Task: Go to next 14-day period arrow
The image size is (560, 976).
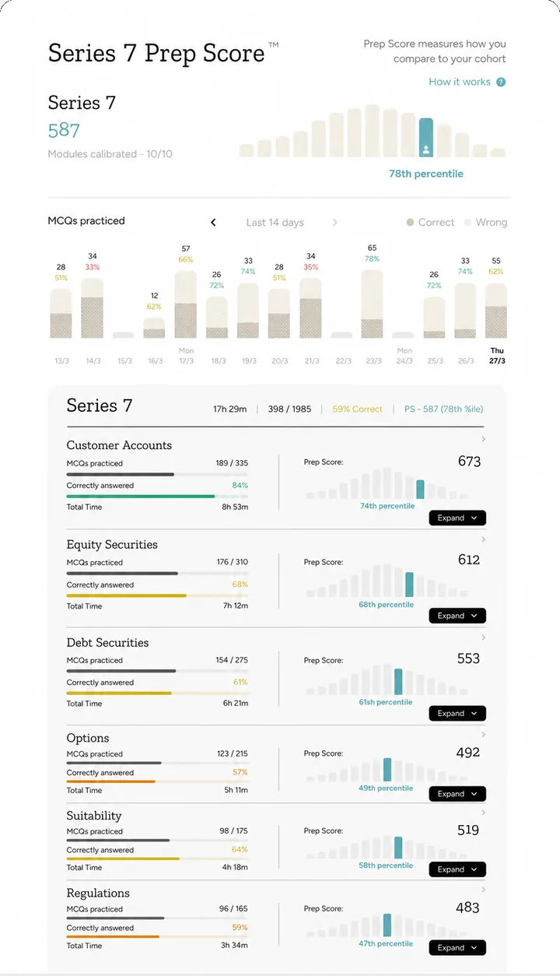Action: tap(335, 223)
